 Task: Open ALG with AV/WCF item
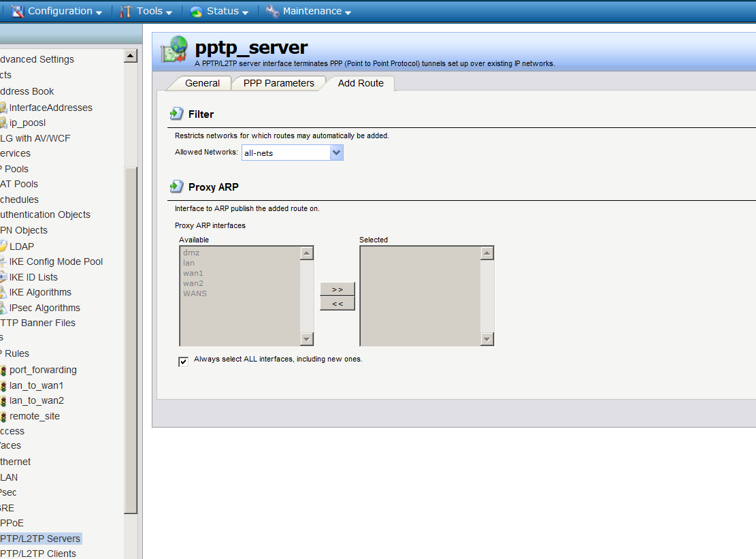pyautogui.click(x=35, y=138)
